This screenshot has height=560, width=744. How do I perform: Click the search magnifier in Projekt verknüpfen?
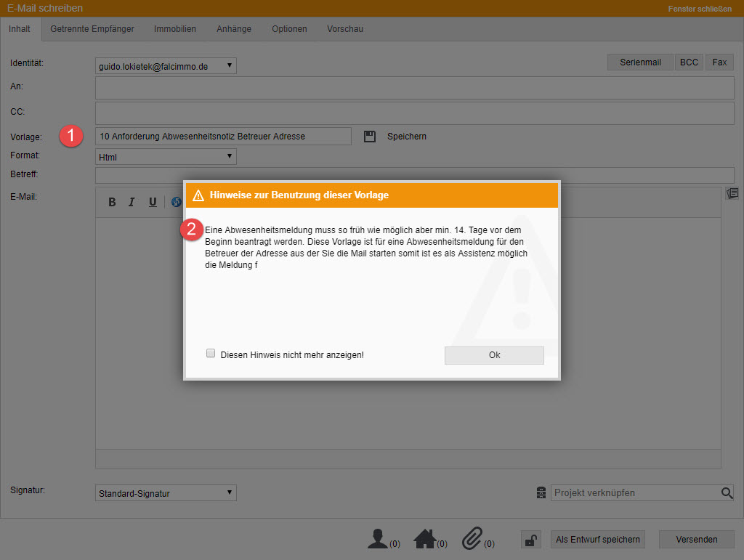tap(727, 493)
